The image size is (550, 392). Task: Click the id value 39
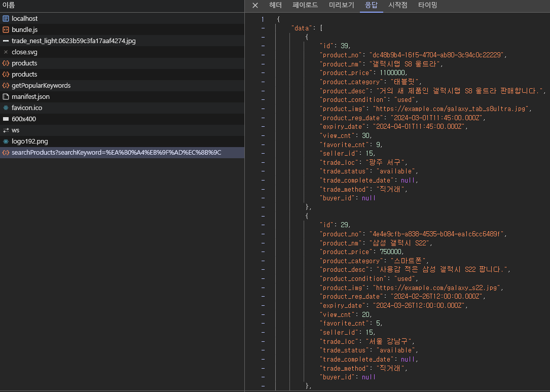345,46
